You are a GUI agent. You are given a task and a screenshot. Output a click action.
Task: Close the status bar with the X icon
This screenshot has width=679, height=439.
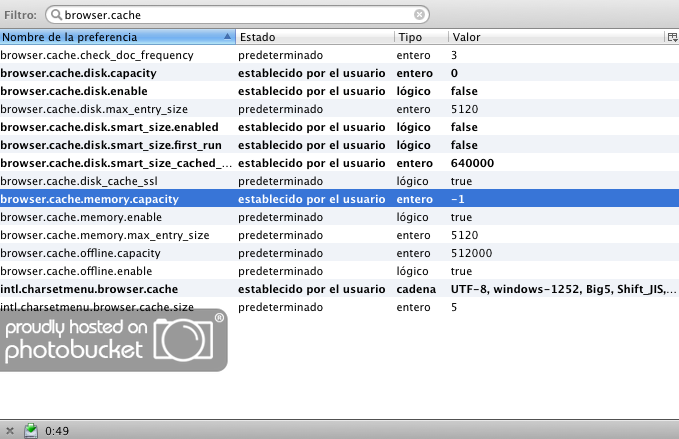coord(9,430)
